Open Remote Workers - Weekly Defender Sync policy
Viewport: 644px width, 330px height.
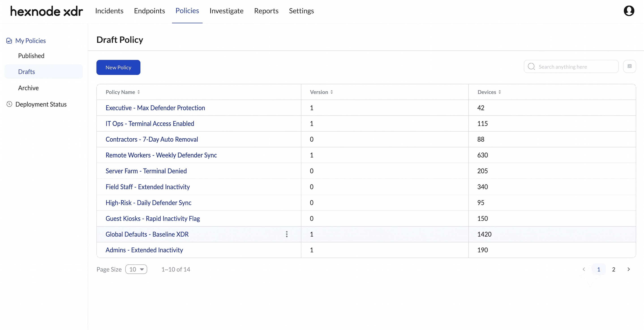point(161,155)
